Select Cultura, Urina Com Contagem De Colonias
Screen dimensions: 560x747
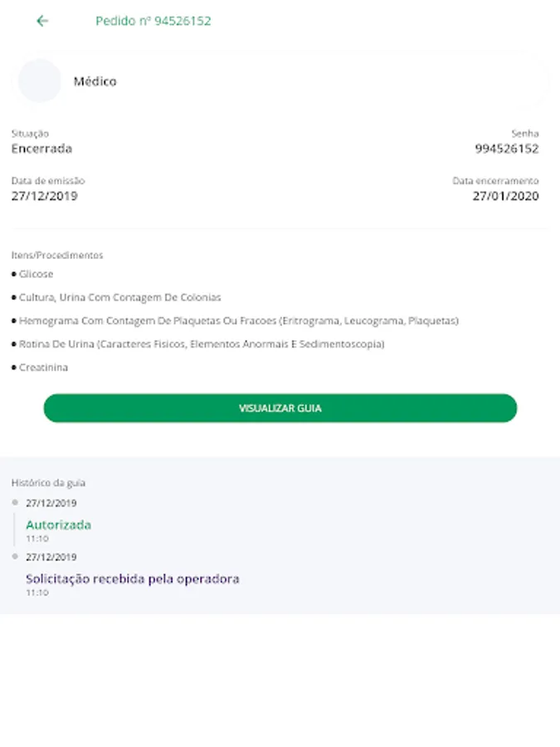120,297
